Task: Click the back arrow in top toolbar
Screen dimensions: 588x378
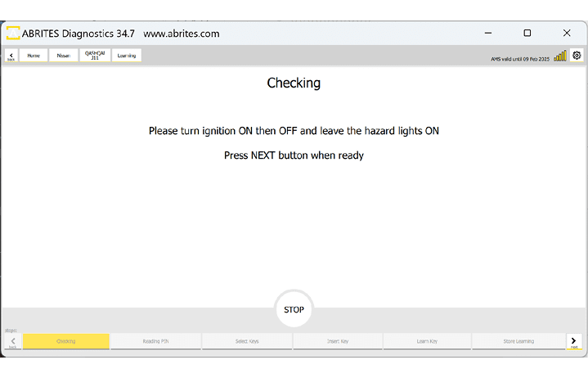Action: tap(11, 56)
